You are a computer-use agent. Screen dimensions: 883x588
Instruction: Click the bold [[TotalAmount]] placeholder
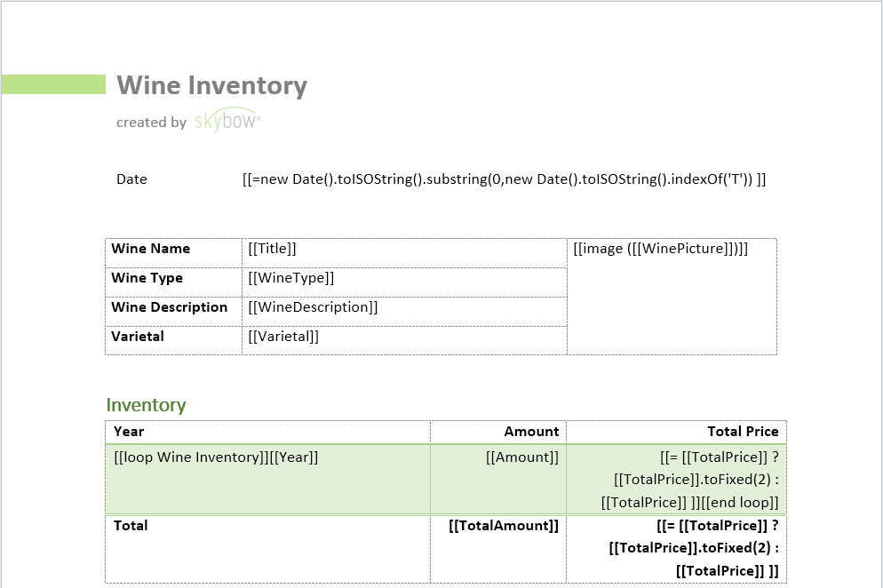505,526
